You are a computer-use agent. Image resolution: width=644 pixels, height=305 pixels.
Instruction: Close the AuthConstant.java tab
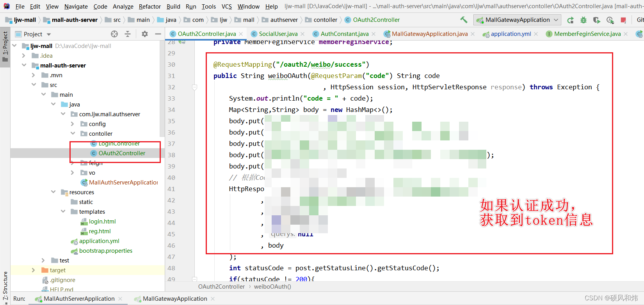point(374,34)
